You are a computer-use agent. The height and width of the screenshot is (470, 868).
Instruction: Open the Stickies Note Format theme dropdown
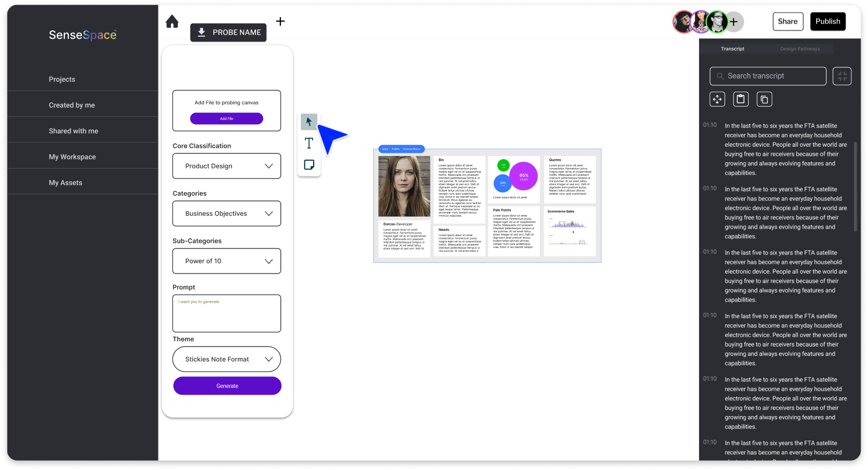226,360
